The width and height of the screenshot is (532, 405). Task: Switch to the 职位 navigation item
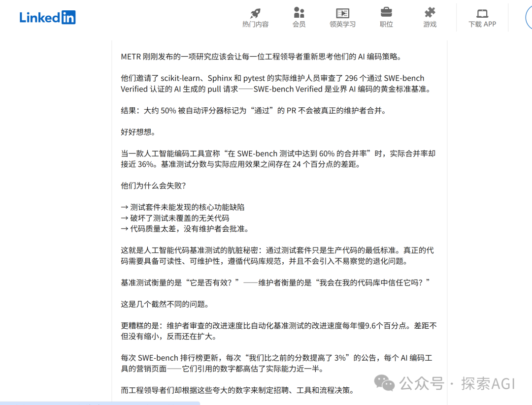[x=386, y=24]
